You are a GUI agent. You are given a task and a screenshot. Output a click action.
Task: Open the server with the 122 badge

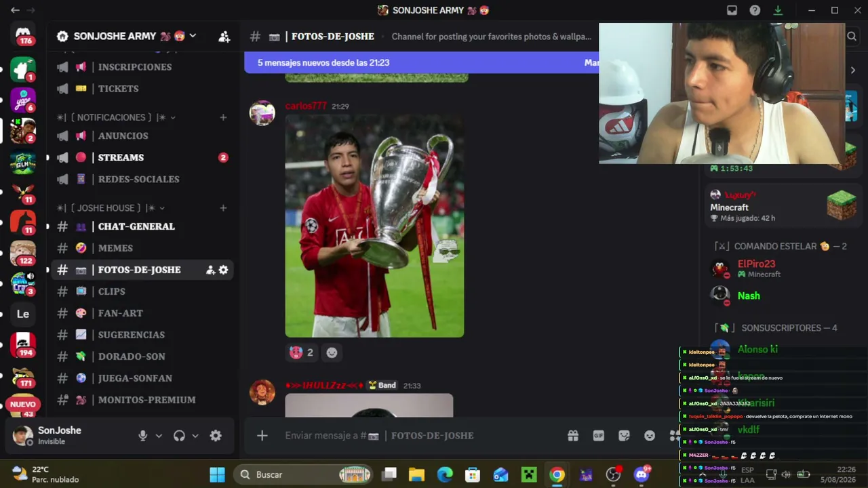tap(23, 253)
